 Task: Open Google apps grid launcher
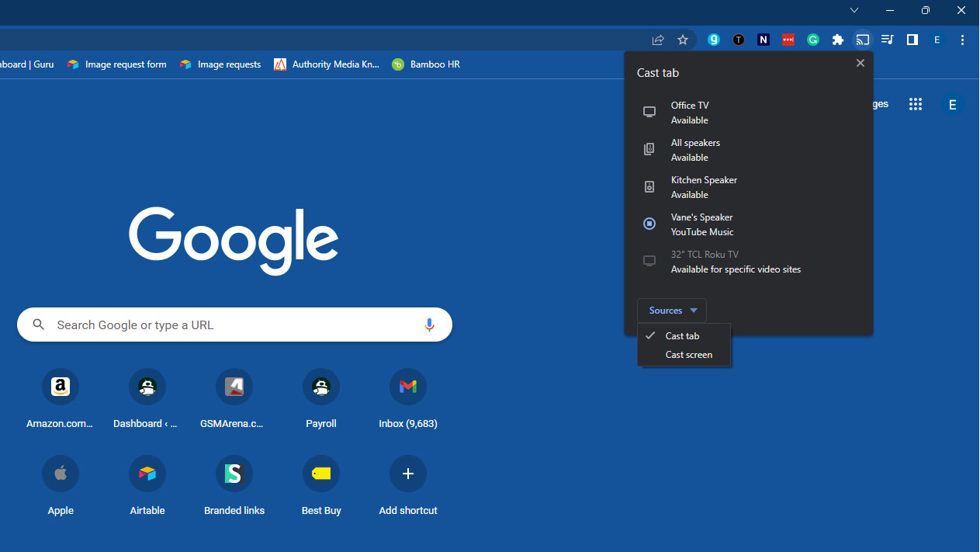click(x=916, y=105)
